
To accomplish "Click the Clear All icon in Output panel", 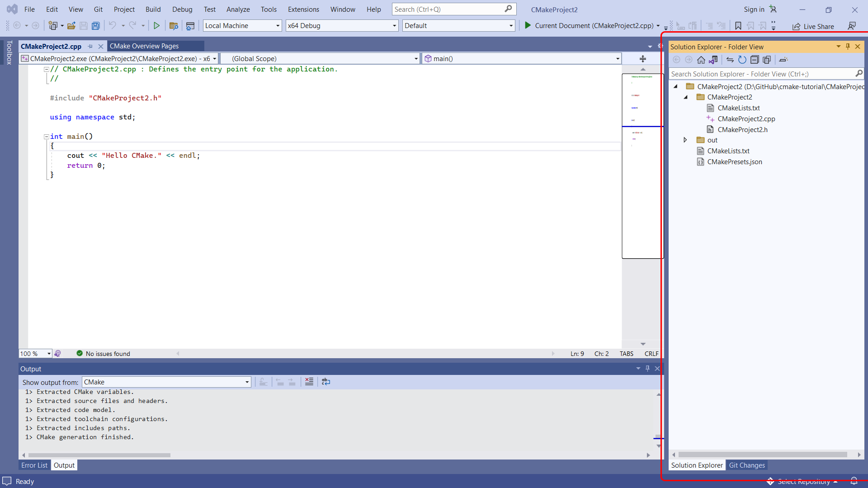I will coord(309,382).
